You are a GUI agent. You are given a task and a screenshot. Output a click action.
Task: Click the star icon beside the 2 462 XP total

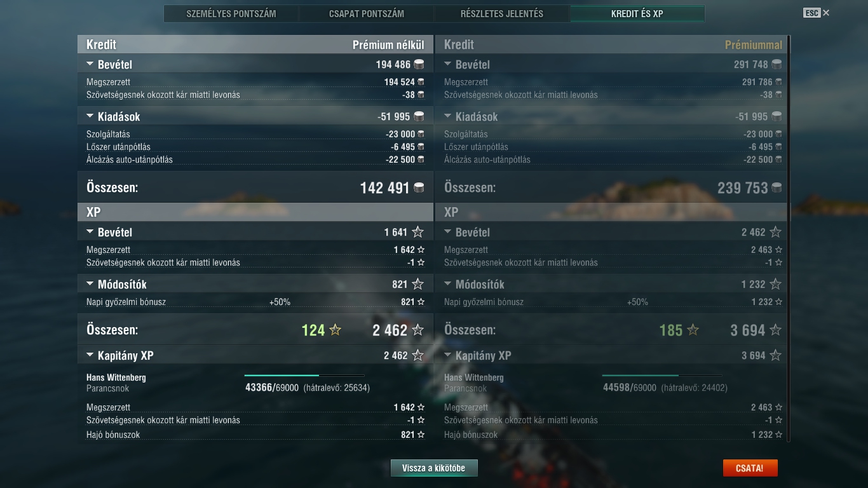pyautogui.click(x=417, y=330)
